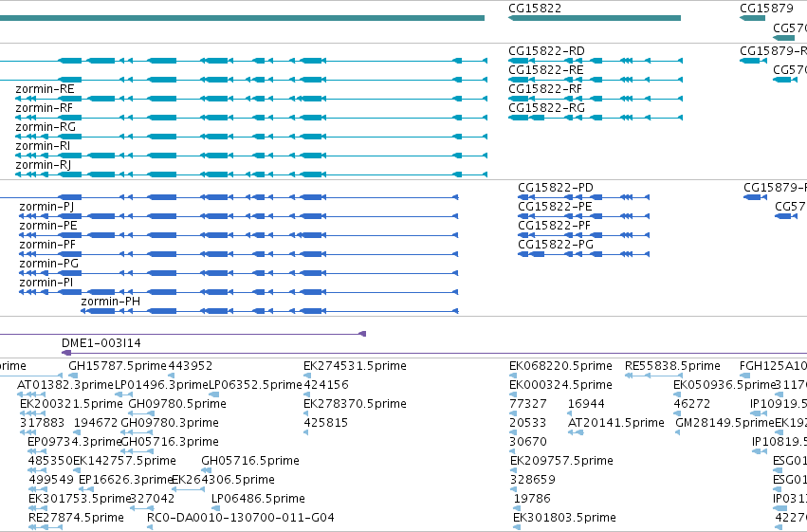
Task: Click the 16944 feature label
Action: click(x=586, y=404)
